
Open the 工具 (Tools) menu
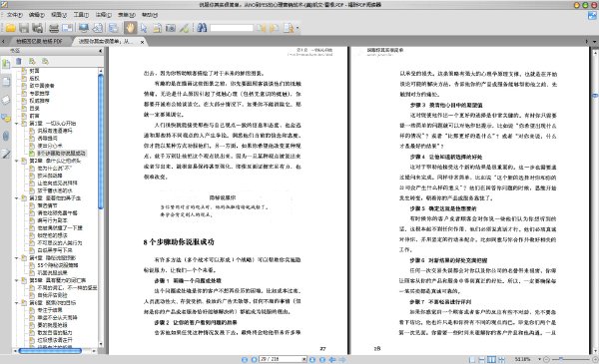click(x=81, y=15)
